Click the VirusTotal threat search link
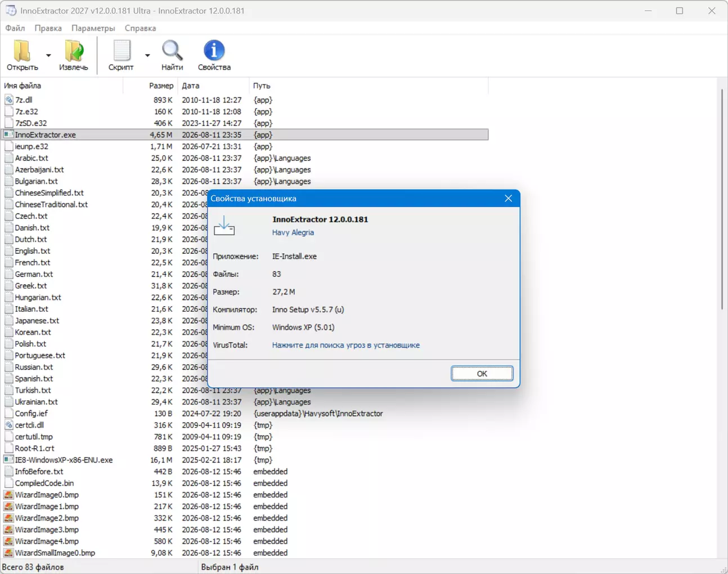Screen dimensions: 728x574 [x=346, y=345]
